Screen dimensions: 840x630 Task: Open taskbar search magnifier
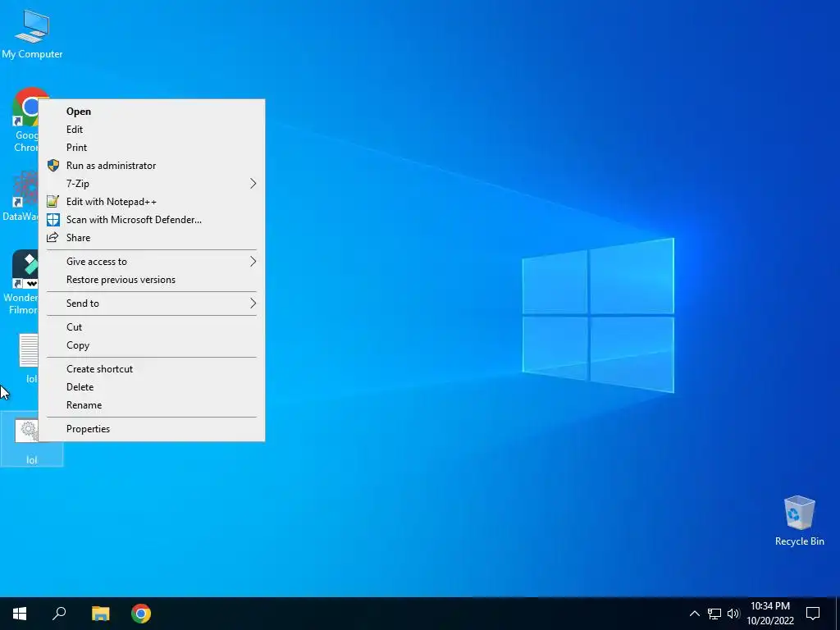tap(59, 614)
